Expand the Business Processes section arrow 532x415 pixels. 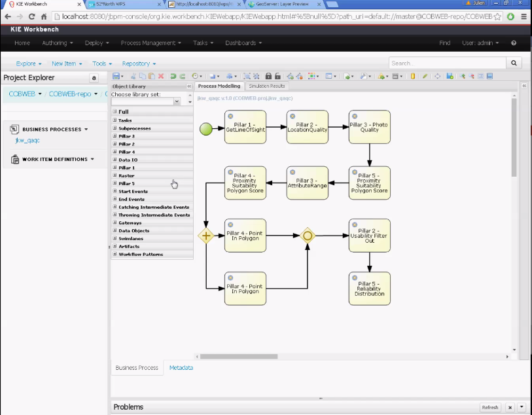tap(86, 130)
